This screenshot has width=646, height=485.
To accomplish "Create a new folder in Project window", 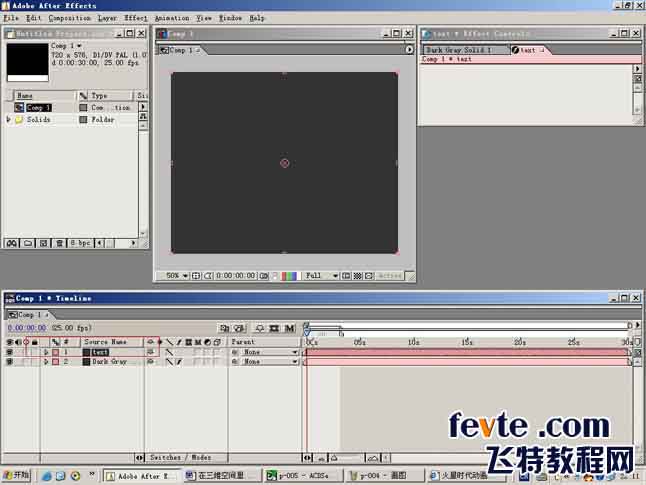I will click(x=28, y=244).
